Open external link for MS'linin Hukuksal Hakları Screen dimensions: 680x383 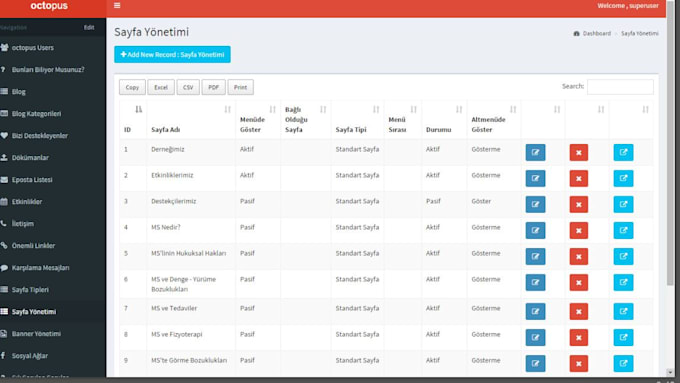tap(623, 256)
